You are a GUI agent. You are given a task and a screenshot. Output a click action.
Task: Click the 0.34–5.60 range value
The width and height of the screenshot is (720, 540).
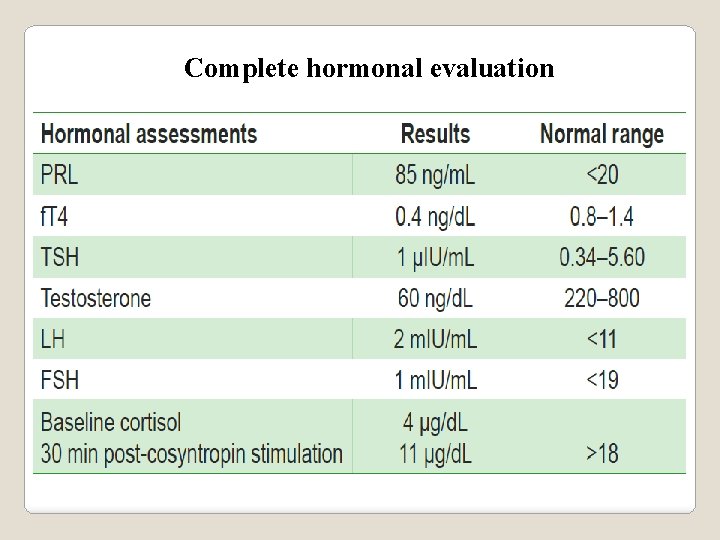coord(602,257)
